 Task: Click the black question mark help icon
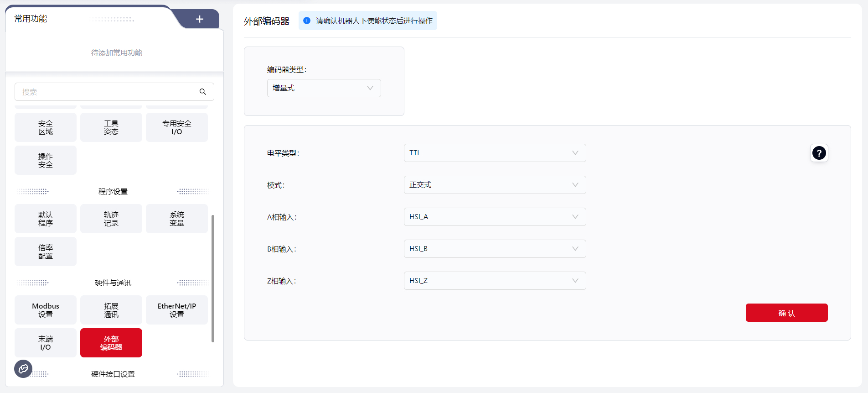(x=819, y=153)
